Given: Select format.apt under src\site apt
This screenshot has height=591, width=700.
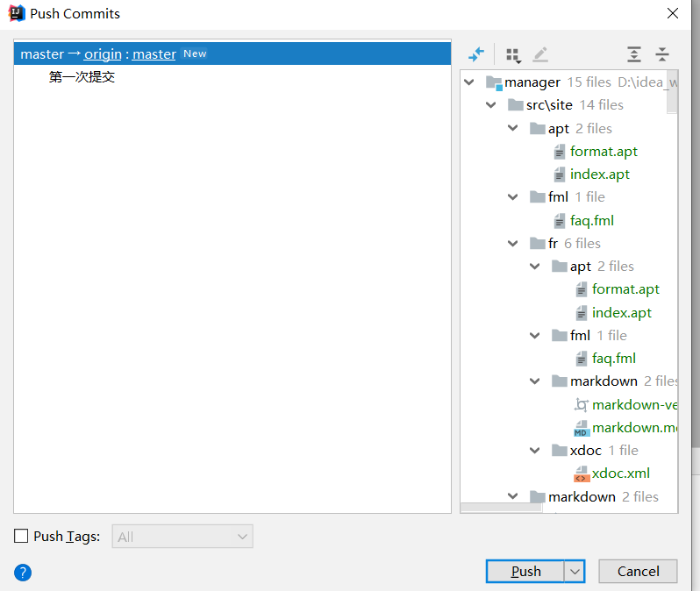Looking at the screenshot, I should click(604, 152).
